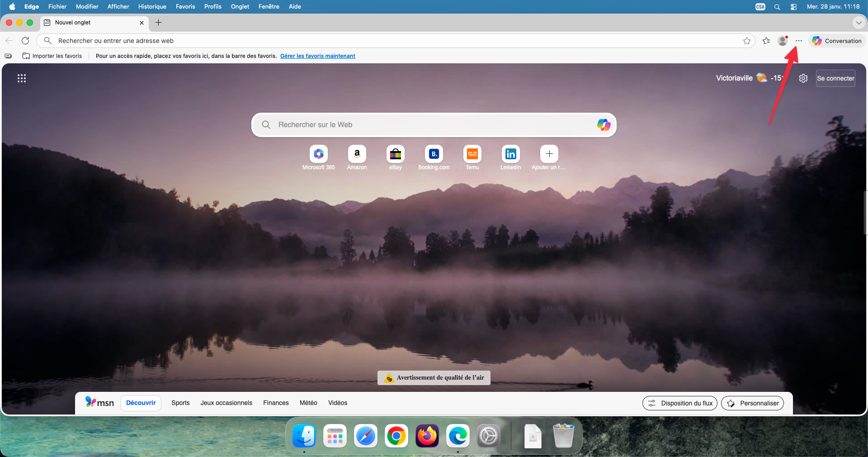868x457 pixels.
Task: Open the Edge settings three-dot menu
Action: [x=799, y=41]
